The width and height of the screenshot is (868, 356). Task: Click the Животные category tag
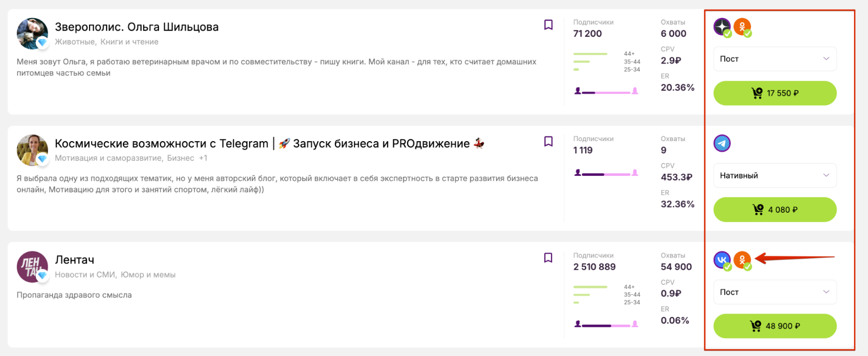[x=75, y=42]
